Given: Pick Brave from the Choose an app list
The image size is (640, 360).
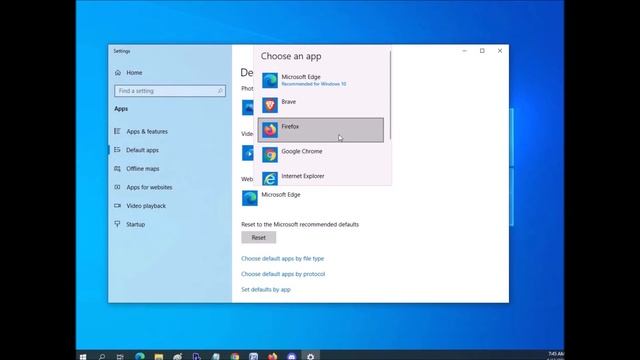Looking at the screenshot, I should coord(321,105).
